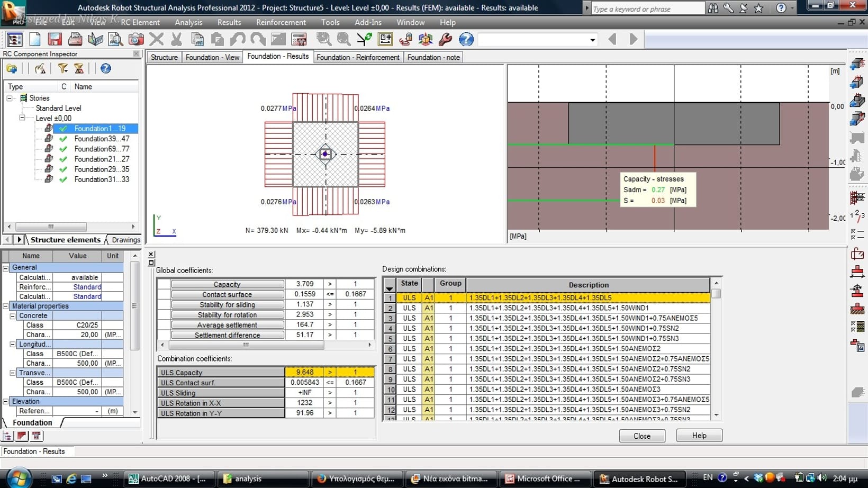
Task: Collapse the Material properties section
Action: tap(6, 306)
